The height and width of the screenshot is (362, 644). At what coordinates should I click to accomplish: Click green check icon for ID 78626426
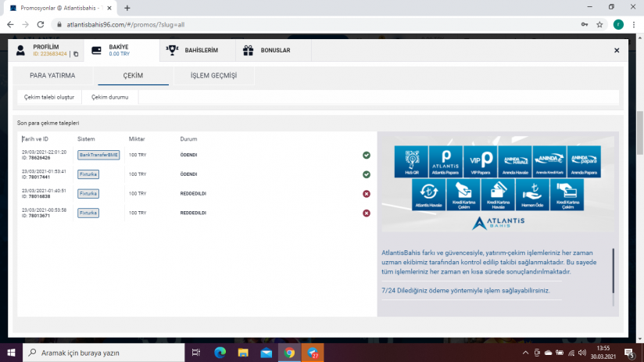tap(367, 155)
